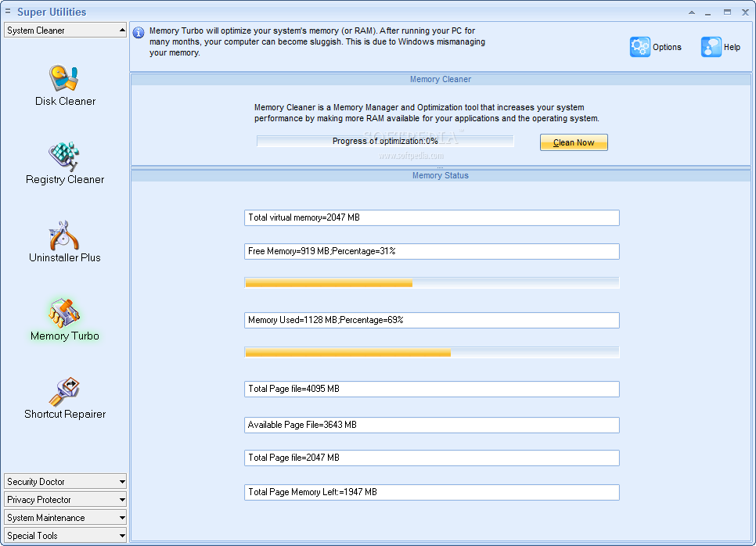Click the Memory Used=1128 MB field
The height and width of the screenshot is (546, 756).
[x=432, y=320]
